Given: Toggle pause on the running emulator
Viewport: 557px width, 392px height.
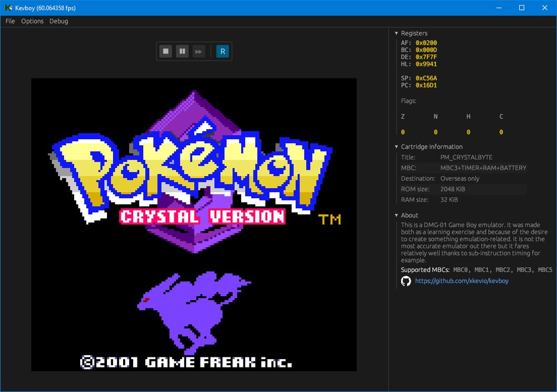Looking at the screenshot, I should pos(182,51).
